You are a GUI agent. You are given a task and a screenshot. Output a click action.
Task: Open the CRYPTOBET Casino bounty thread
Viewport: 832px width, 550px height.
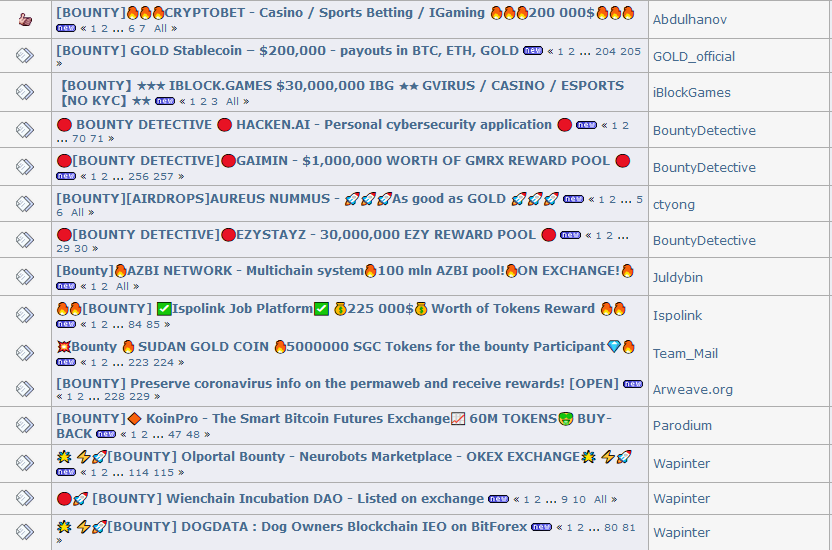point(345,13)
